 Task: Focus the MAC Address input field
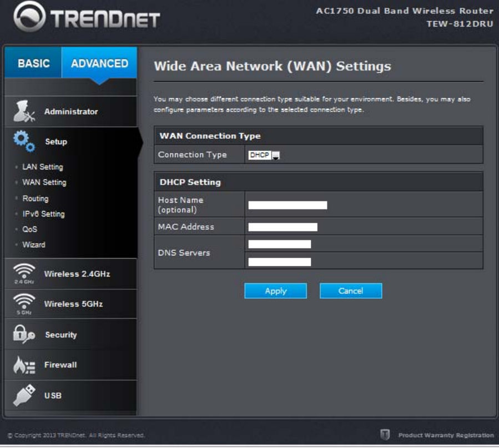(x=283, y=227)
